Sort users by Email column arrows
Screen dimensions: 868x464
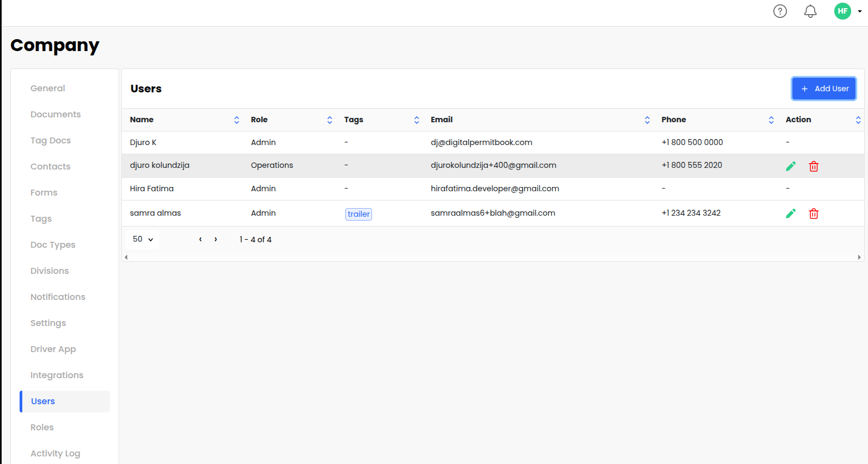pos(647,120)
